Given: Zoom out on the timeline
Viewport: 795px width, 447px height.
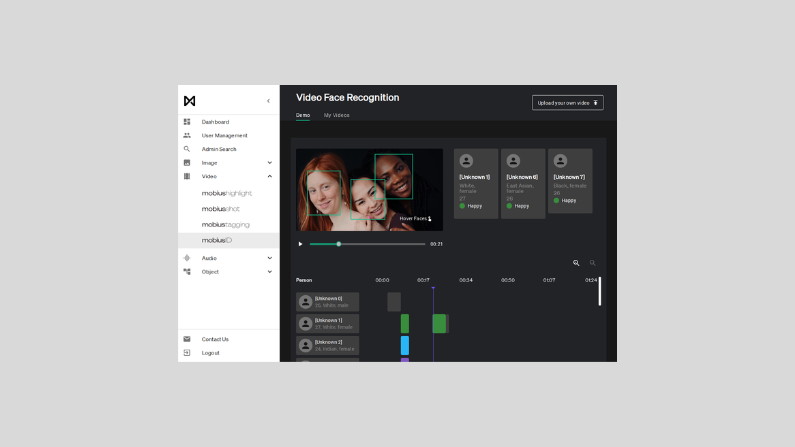Looking at the screenshot, I should pos(592,263).
